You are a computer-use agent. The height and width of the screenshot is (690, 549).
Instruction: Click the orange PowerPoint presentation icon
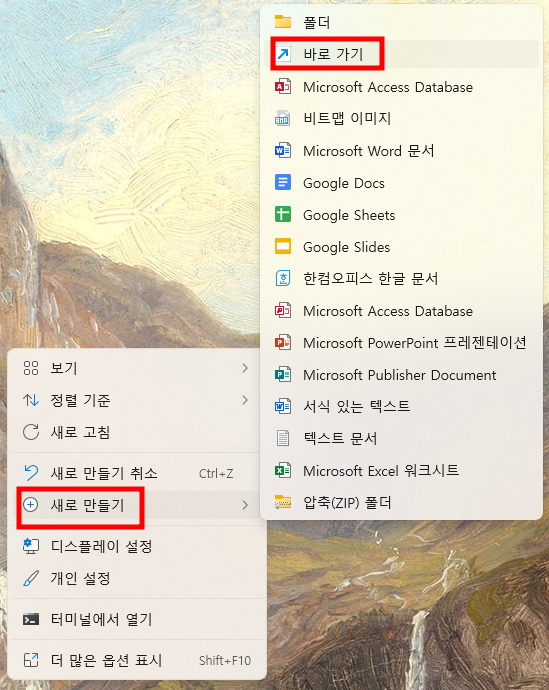pos(282,342)
